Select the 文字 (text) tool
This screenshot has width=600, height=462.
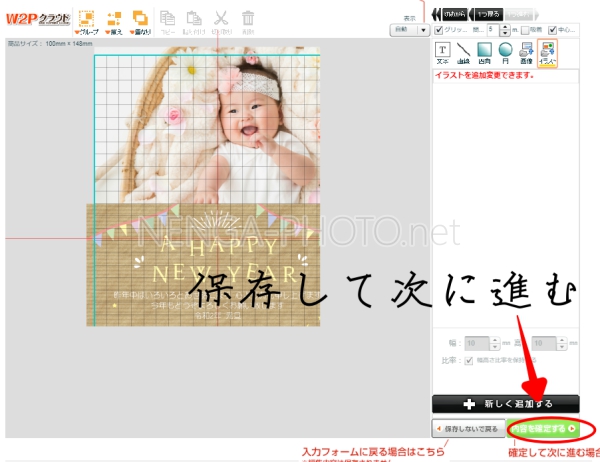click(442, 53)
